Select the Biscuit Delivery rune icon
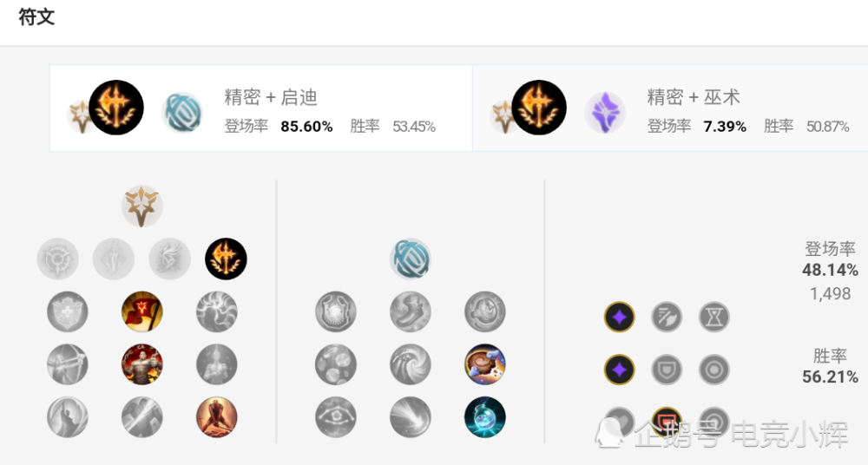Image resolution: width=868 pixels, height=465 pixels. (x=485, y=364)
